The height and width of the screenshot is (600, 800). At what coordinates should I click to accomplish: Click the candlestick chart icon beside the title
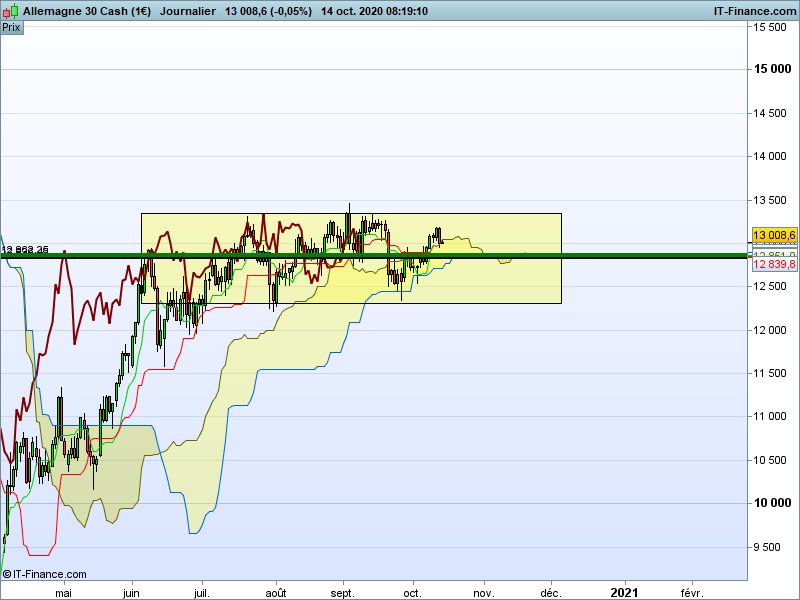coord(11,11)
